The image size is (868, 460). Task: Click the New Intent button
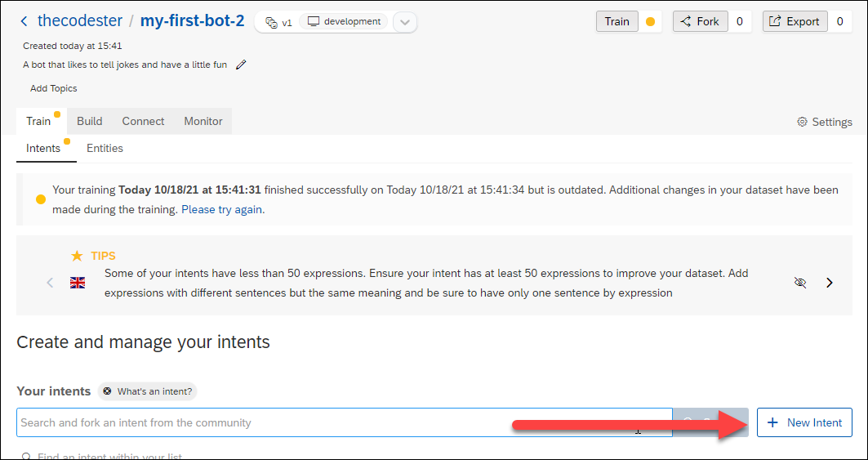coord(804,422)
